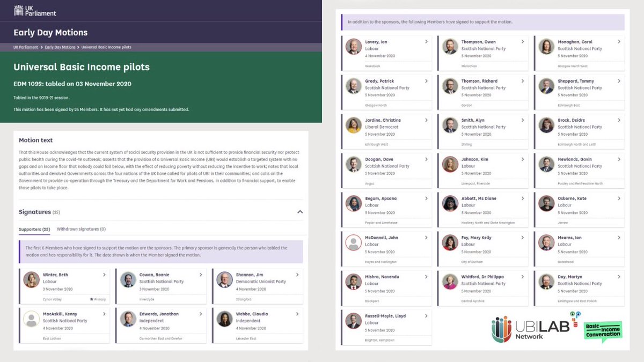The width and height of the screenshot is (644, 362).
Task: Open Claudia Webbe's member photo
Action: [224, 319]
